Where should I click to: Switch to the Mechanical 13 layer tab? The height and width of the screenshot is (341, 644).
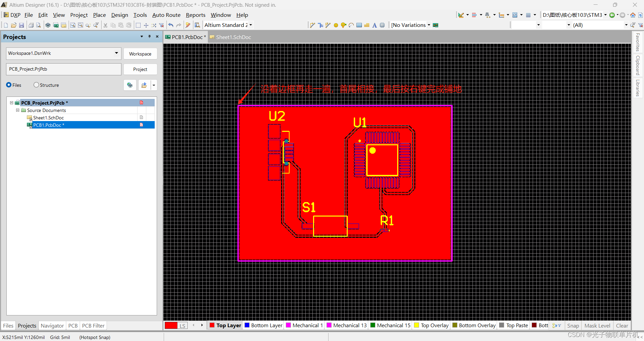point(347,325)
